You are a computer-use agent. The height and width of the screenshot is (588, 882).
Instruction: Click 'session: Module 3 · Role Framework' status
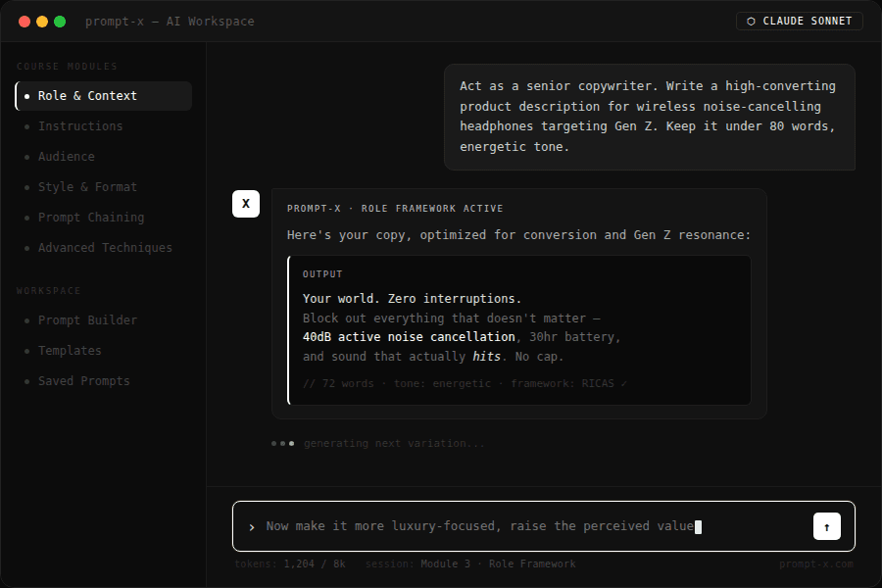470,563
